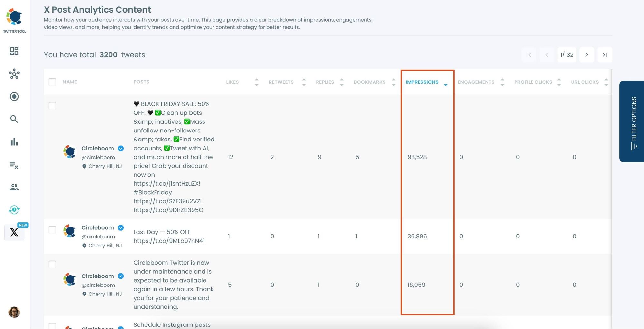Screen dimensions: 644x329
Task: Open the delete list icon in sidebar
Action: coord(14,165)
